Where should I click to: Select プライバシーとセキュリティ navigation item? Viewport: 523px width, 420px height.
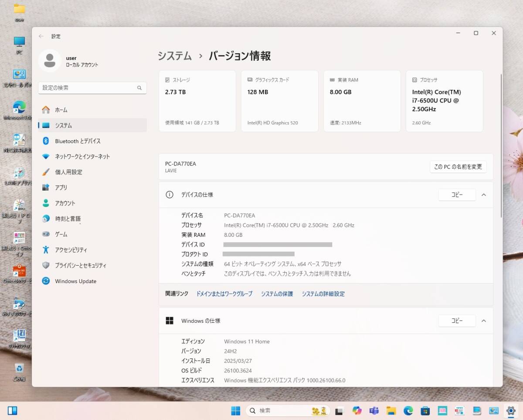click(x=92, y=265)
